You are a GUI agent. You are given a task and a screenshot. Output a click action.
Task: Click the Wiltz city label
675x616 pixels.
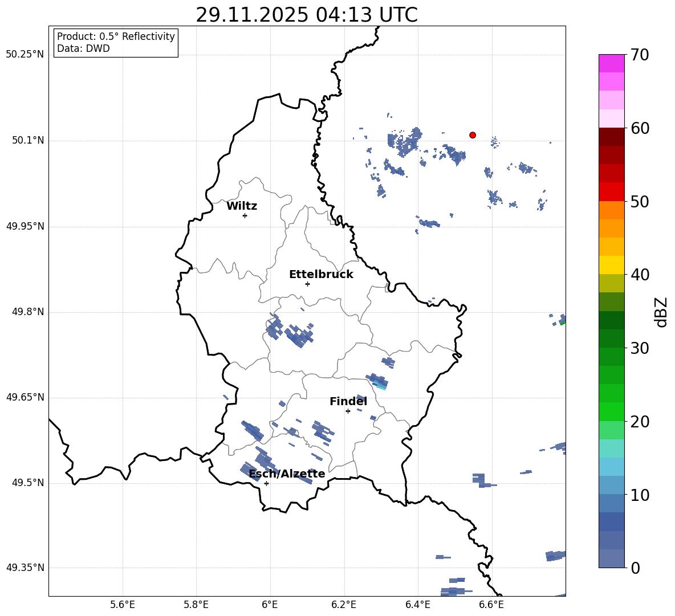point(242,206)
